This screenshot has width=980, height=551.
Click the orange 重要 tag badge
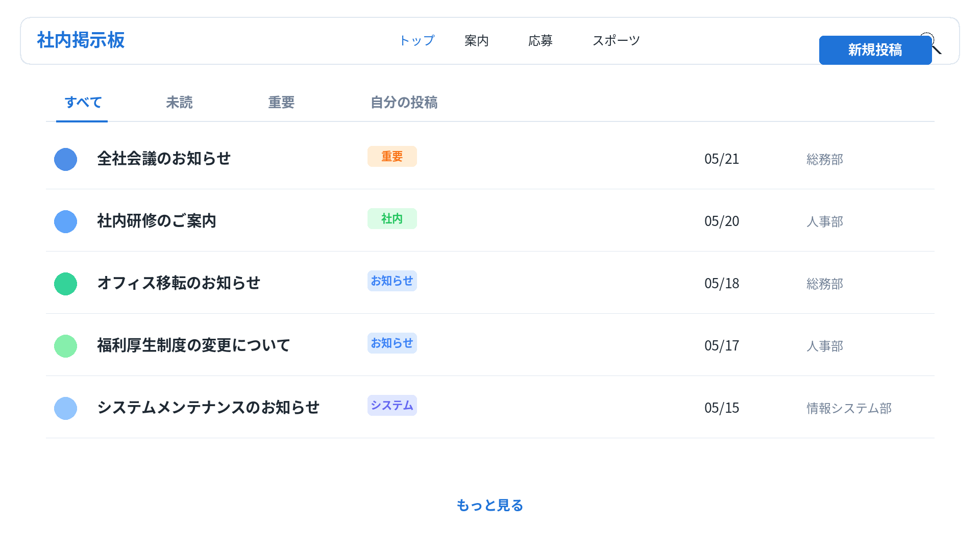pos(392,157)
